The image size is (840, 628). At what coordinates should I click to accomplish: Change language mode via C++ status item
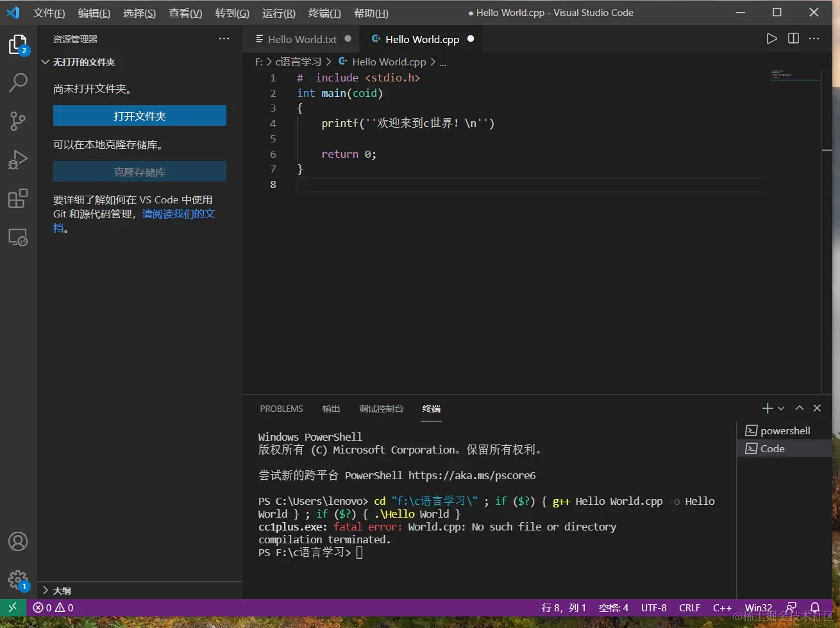click(x=722, y=607)
